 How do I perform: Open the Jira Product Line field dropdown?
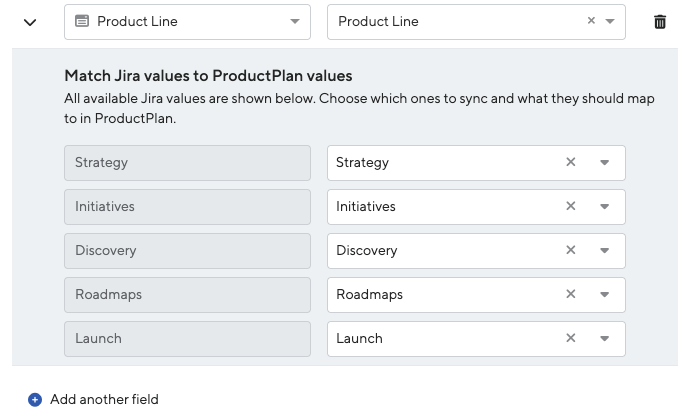click(x=187, y=22)
